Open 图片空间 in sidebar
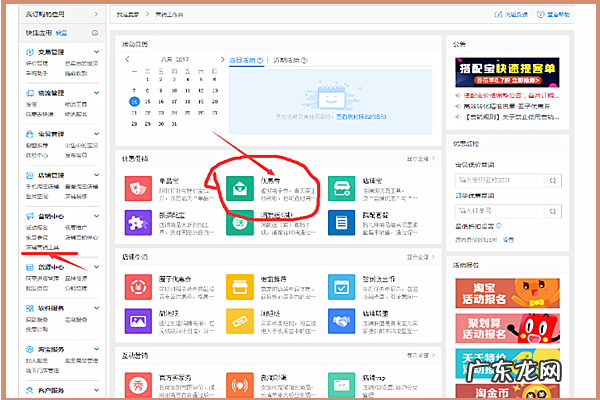 pyautogui.click(x=37, y=196)
